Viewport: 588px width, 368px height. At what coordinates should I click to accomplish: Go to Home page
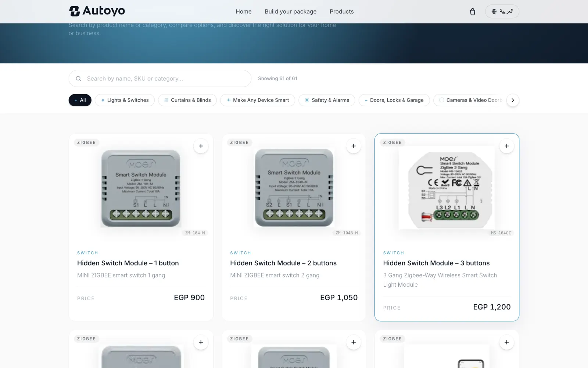244,11
